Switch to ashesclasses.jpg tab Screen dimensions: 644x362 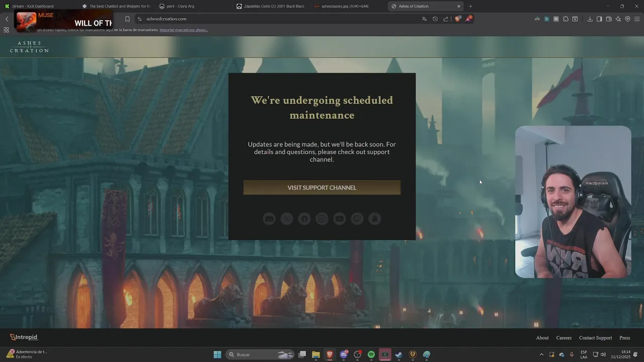click(x=348, y=6)
